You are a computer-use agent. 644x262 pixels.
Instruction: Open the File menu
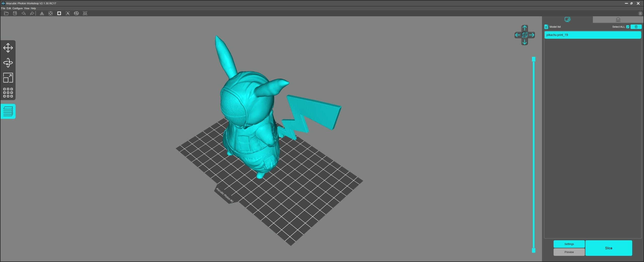(x=3, y=8)
